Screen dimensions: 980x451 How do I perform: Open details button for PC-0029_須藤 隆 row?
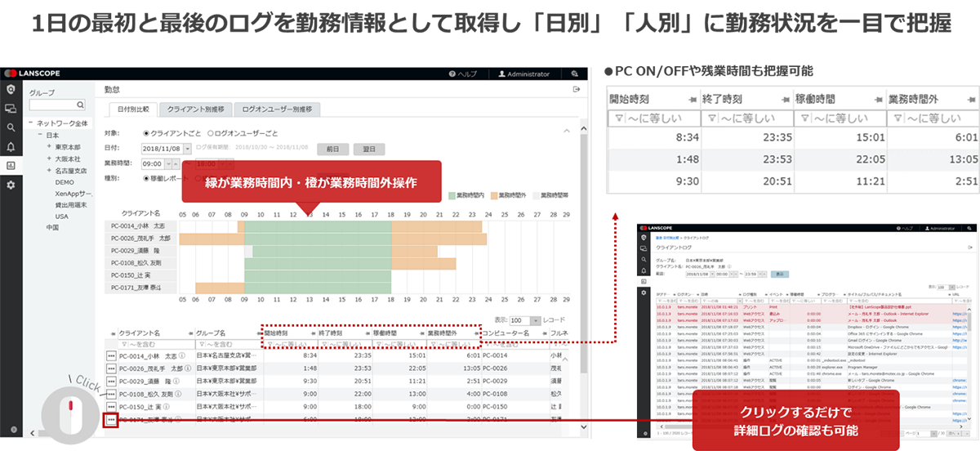(x=111, y=381)
